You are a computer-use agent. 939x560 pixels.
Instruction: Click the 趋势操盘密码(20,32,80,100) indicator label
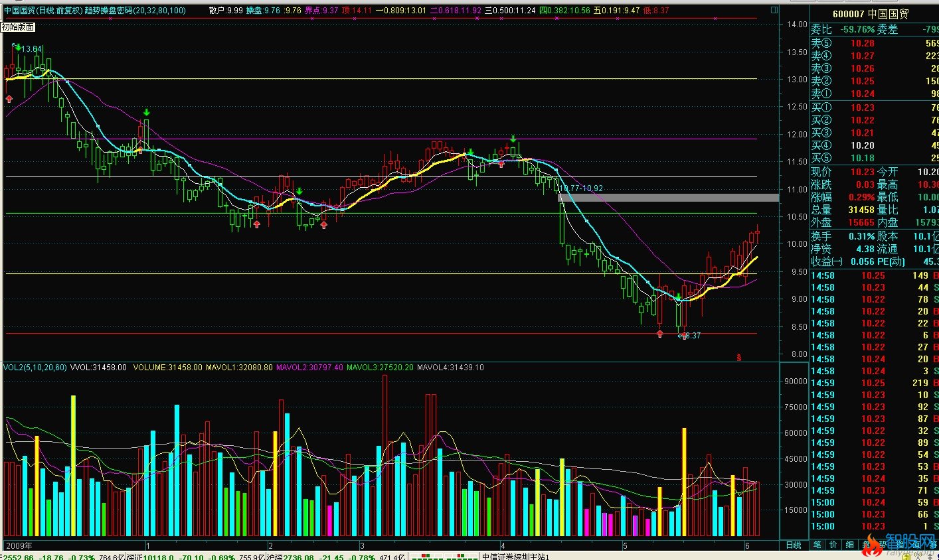tap(135, 11)
